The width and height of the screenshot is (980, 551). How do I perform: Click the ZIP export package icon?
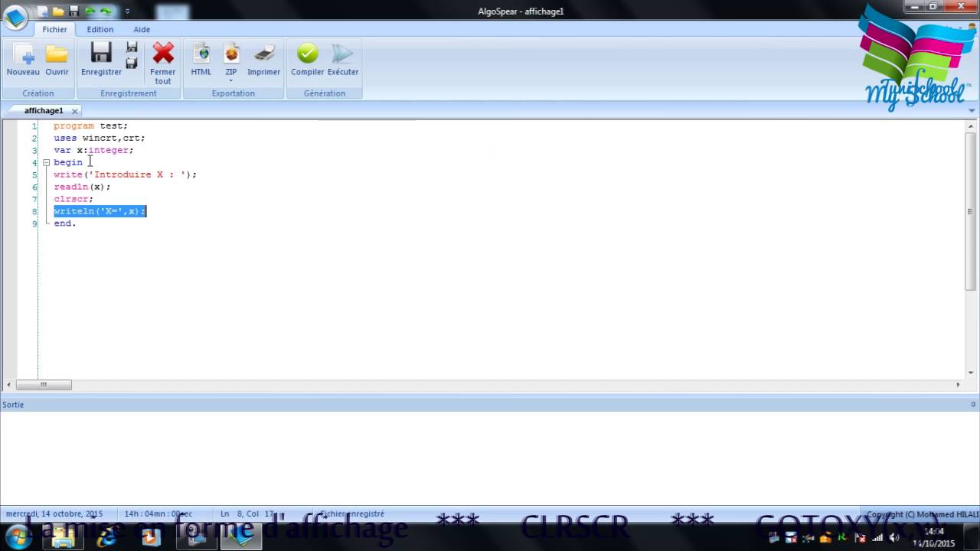pos(231,53)
